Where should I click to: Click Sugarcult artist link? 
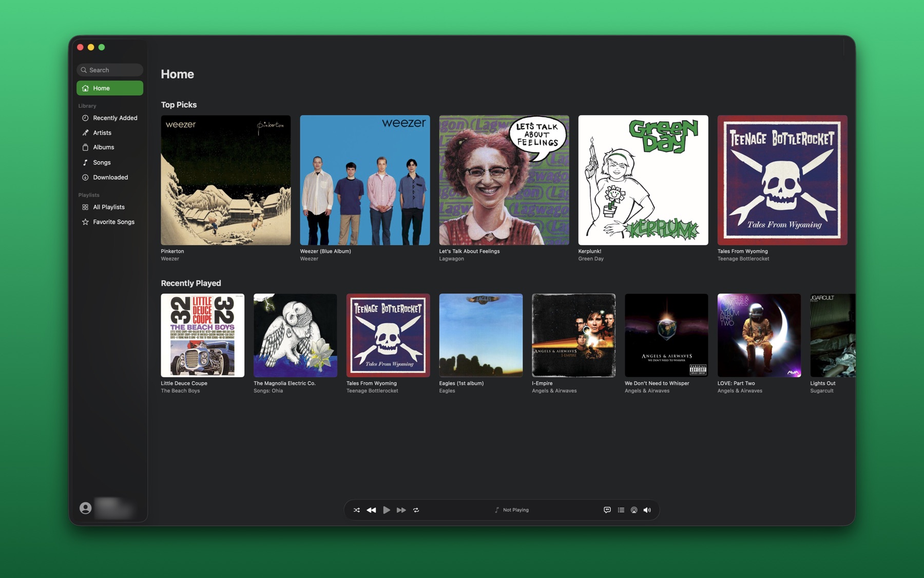coord(822,391)
